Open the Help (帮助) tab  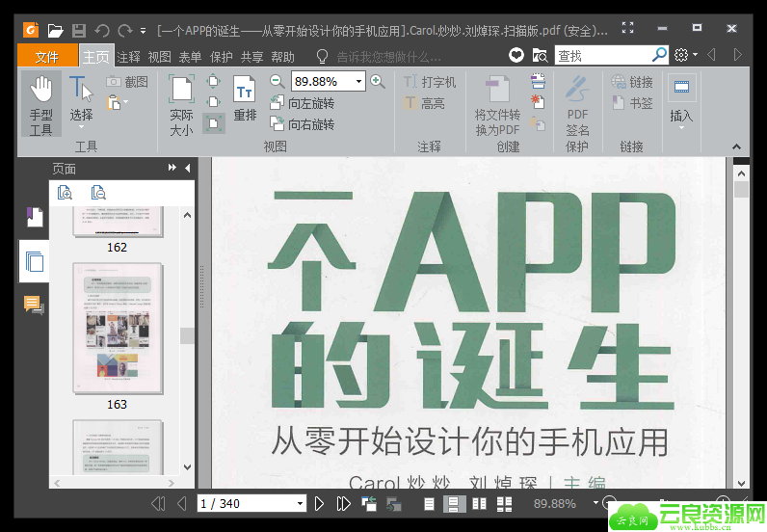tap(282, 57)
